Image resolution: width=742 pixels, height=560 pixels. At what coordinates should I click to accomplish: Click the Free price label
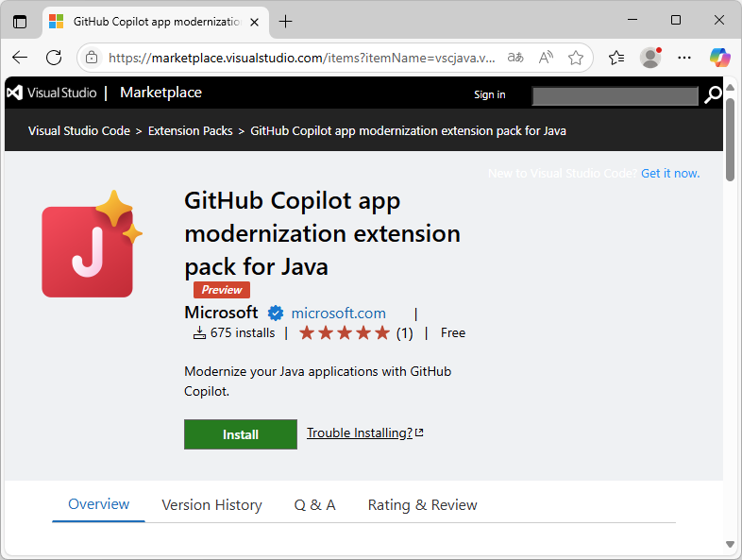tap(453, 332)
